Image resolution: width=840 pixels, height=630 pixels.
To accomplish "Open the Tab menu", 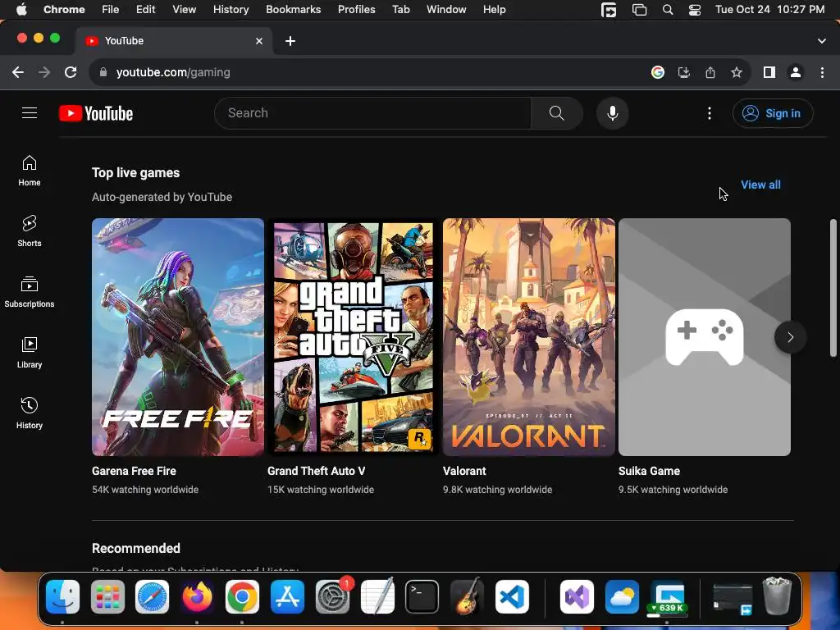I will coord(400,10).
